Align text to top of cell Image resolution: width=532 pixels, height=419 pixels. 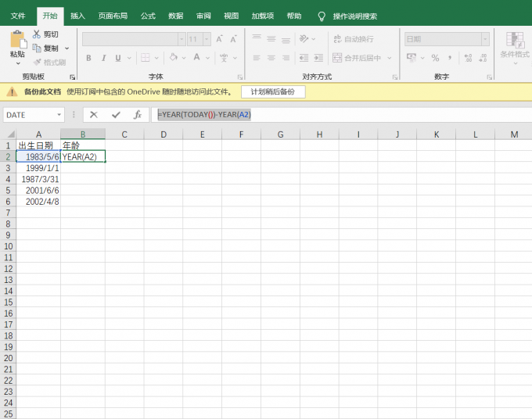click(x=257, y=38)
